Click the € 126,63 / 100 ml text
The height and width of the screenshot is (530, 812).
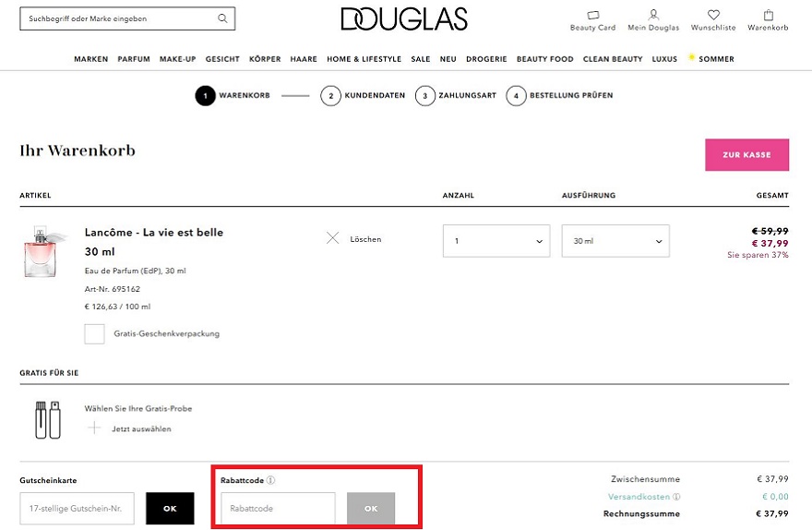tap(117, 307)
